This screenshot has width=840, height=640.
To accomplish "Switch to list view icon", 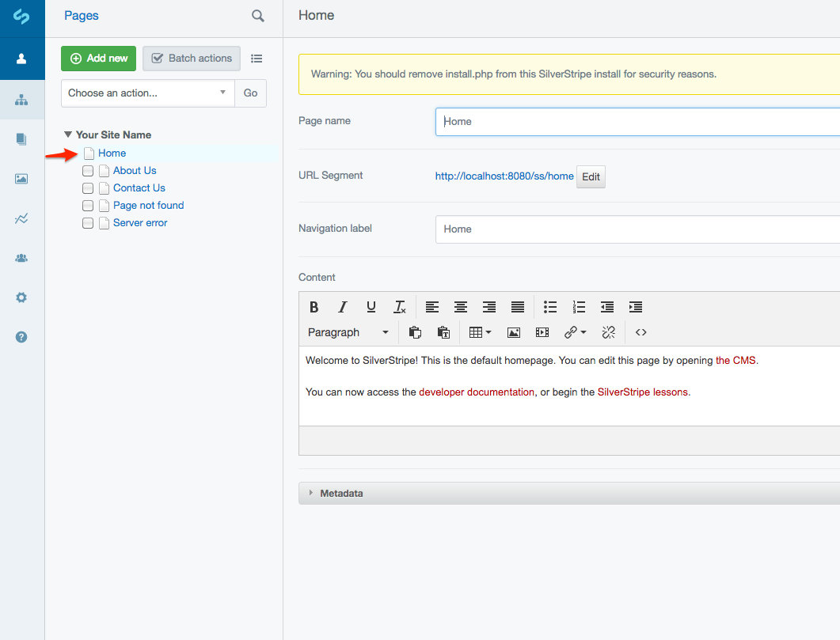I will [x=257, y=59].
